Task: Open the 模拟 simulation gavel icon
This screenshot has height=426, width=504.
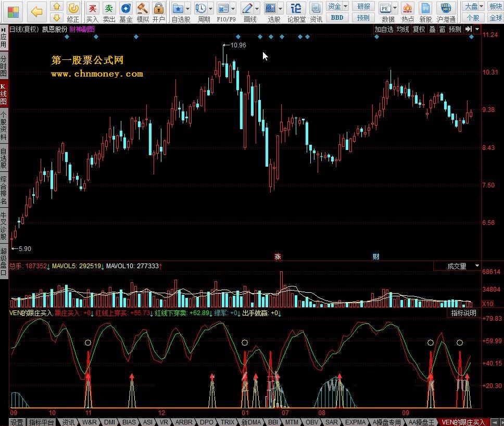Action: coord(142,12)
